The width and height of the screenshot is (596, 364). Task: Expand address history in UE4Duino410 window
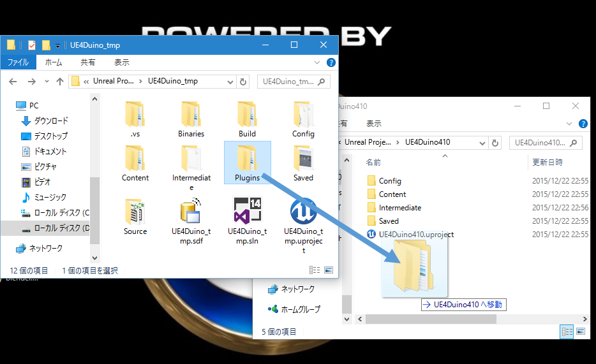482,143
